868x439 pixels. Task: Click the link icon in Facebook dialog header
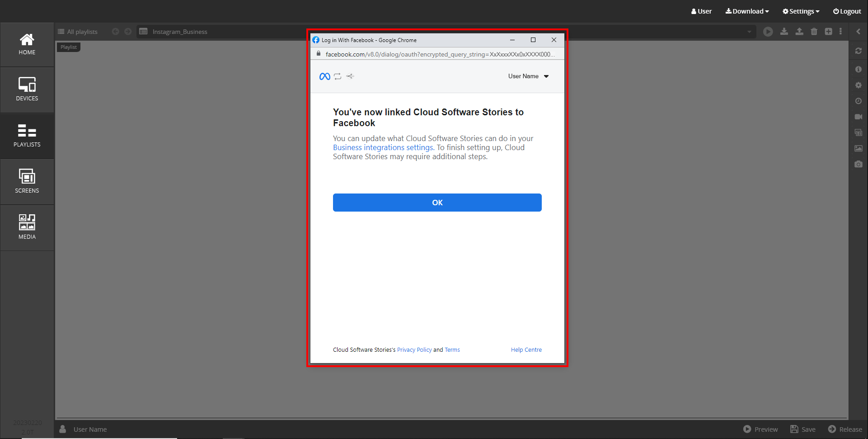350,76
